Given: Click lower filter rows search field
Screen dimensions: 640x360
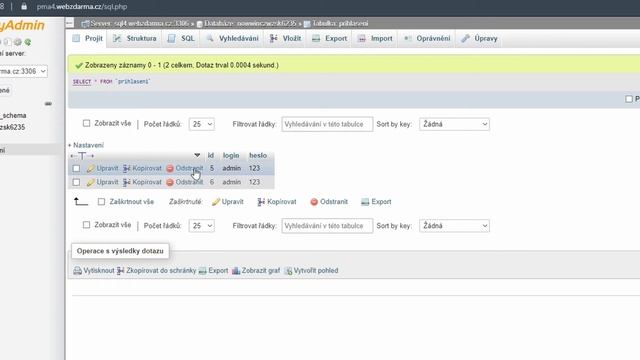Looking at the screenshot, I should pos(327,226).
